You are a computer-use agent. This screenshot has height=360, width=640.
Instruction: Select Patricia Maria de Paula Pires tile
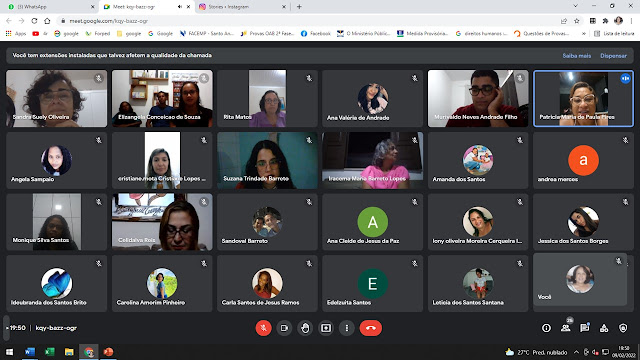click(583, 98)
